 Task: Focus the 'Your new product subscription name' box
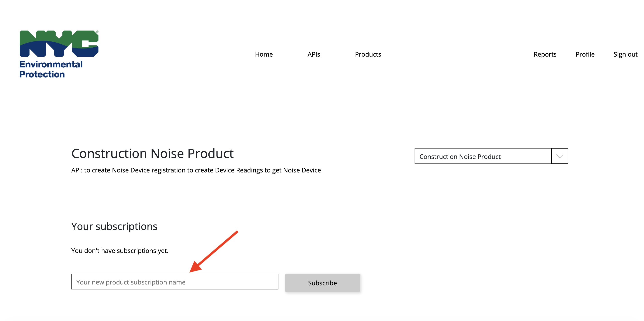point(175,282)
